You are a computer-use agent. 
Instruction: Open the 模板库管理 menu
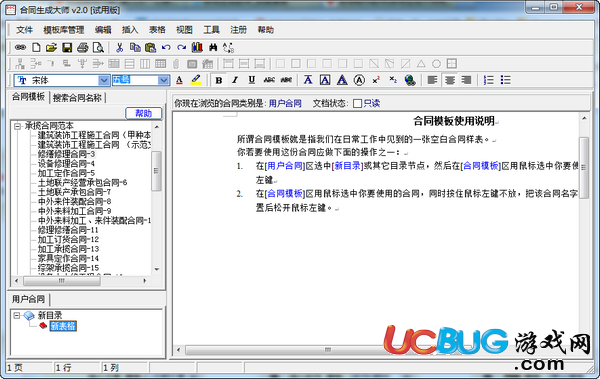pyautogui.click(x=64, y=30)
